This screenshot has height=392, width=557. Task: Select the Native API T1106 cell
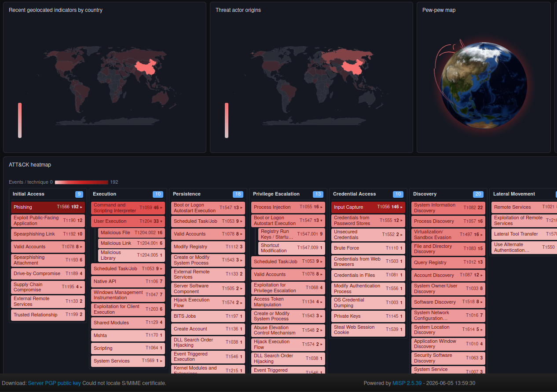pyautogui.click(x=128, y=281)
